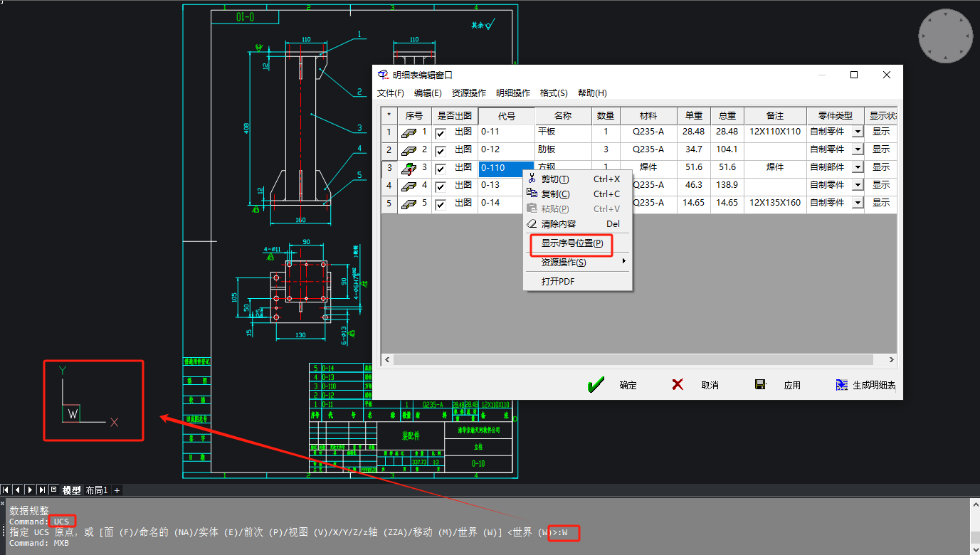Close the command line panel X

3,503
